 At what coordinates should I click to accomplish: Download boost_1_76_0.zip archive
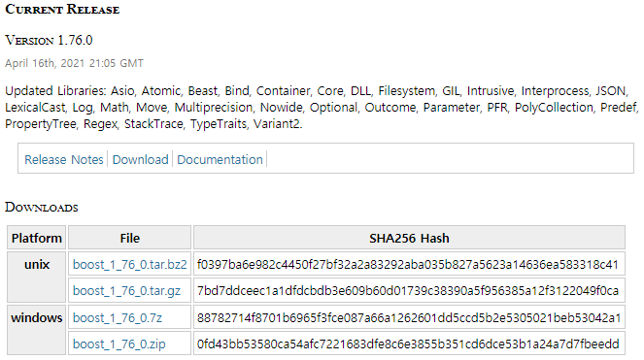tap(119, 344)
